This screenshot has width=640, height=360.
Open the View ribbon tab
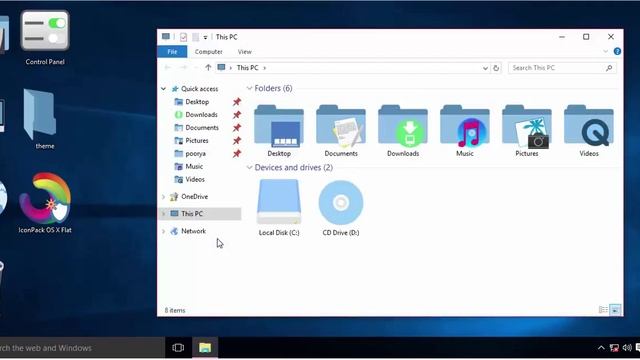pyautogui.click(x=245, y=52)
